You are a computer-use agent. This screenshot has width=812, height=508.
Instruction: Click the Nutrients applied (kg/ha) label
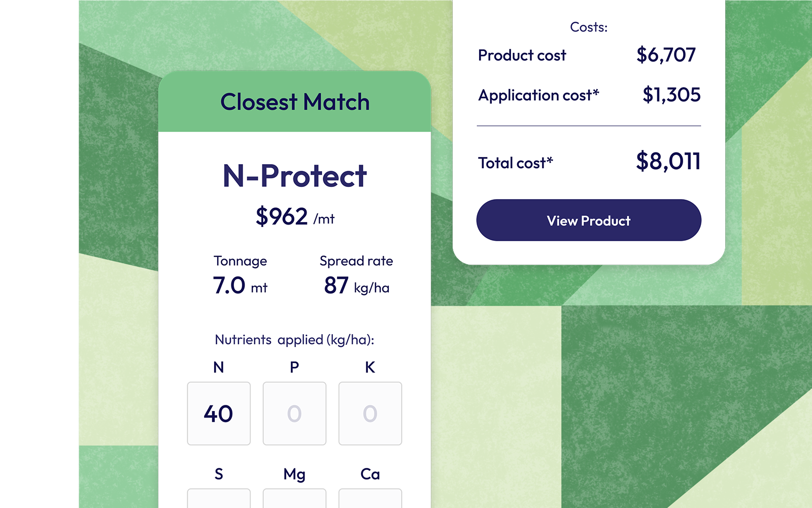click(x=294, y=339)
